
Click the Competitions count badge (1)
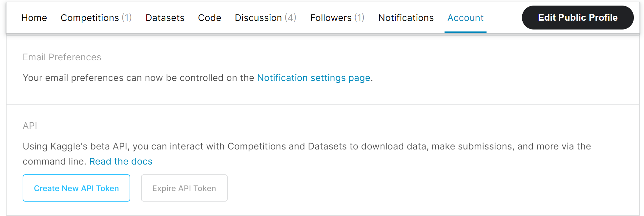tap(127, 18)
